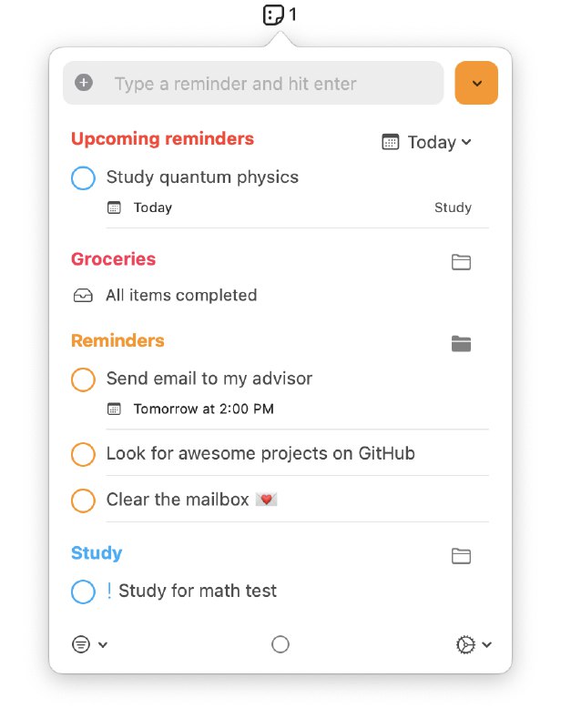Click the filter icon at bottom left
The width and height of the screenshot is (561, 728).
pos(83,644)
